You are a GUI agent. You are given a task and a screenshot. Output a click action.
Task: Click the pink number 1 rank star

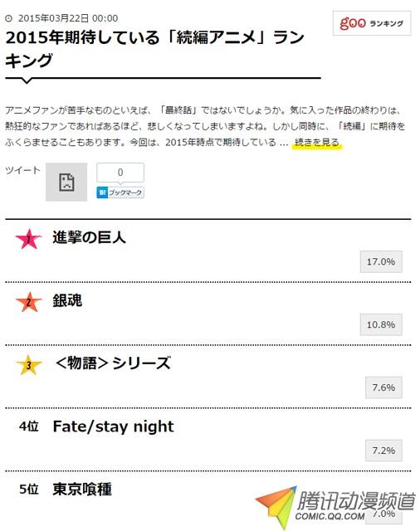29,239
